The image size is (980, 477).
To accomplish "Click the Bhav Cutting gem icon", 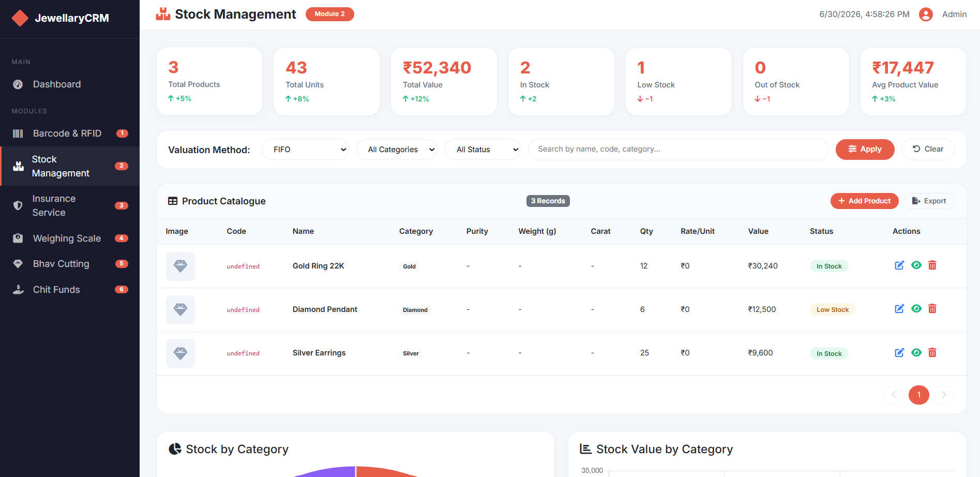I will [x=18, y=264].
